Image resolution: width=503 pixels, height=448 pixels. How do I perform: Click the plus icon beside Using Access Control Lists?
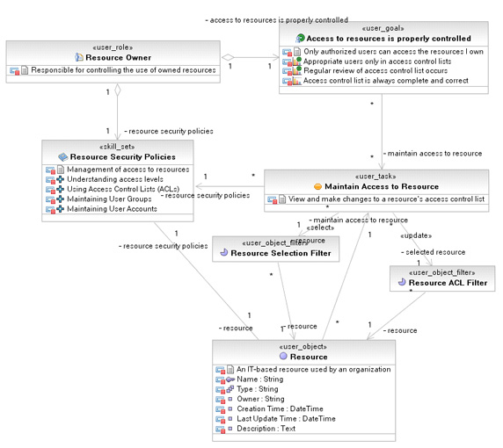[61, 189]
